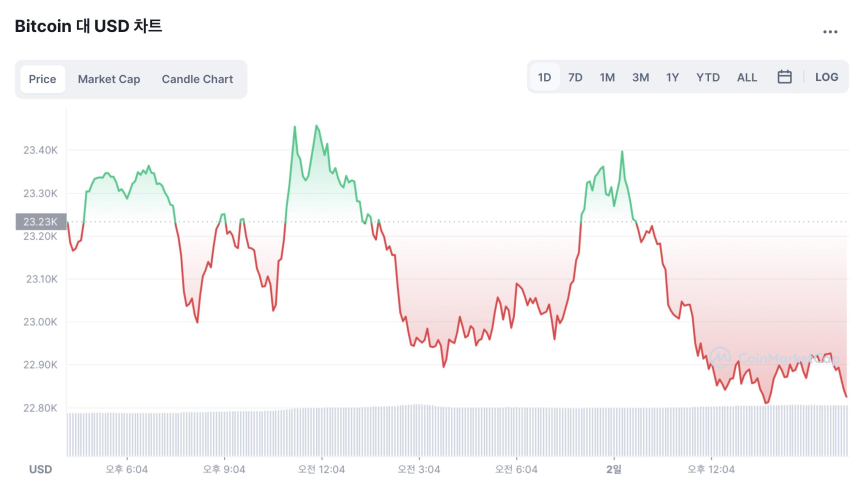Viewport: 860px width, 479px height.
Task: Toggle the LOG scale button
Action: [x=826, y=77]
